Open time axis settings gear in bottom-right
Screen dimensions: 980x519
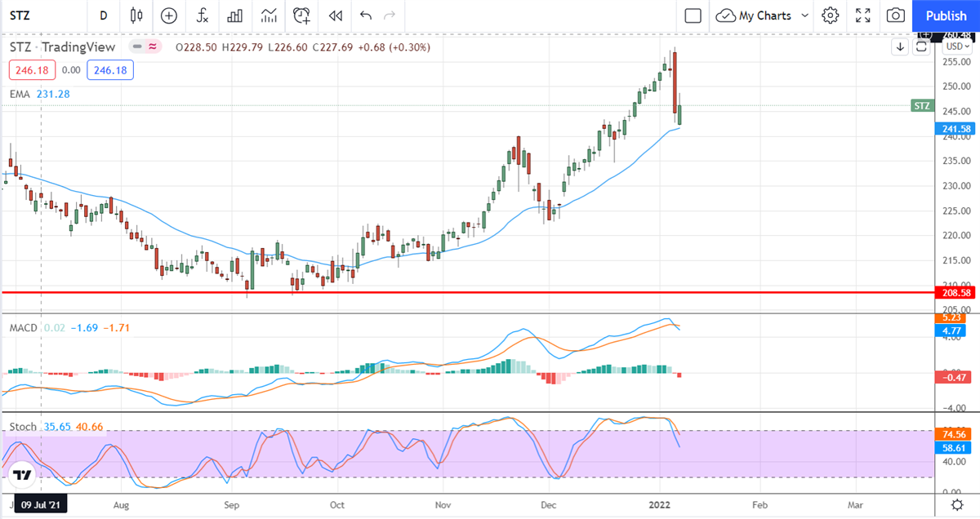(955, 506)
